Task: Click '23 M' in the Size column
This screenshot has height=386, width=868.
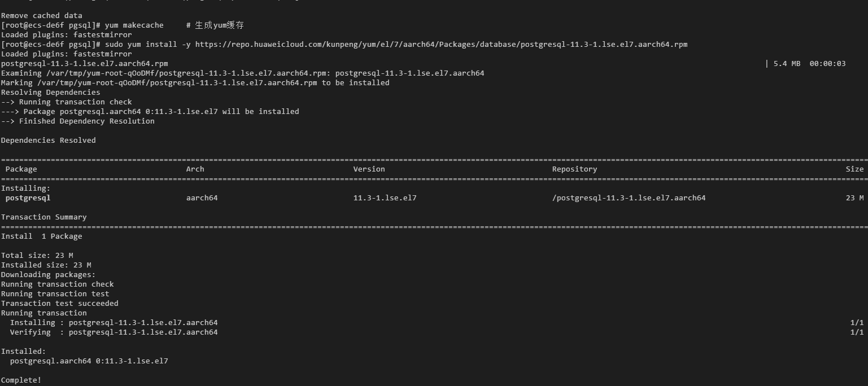Action: point(854,198)
